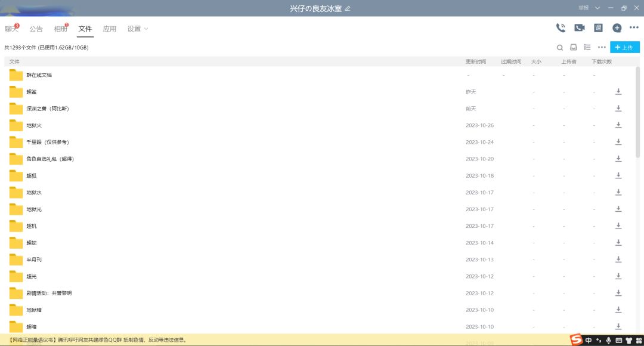Image resolution: width=644 pixels, height=346 pixels.
Task: Download the 地狱水 folder
Action: [618, 192]
